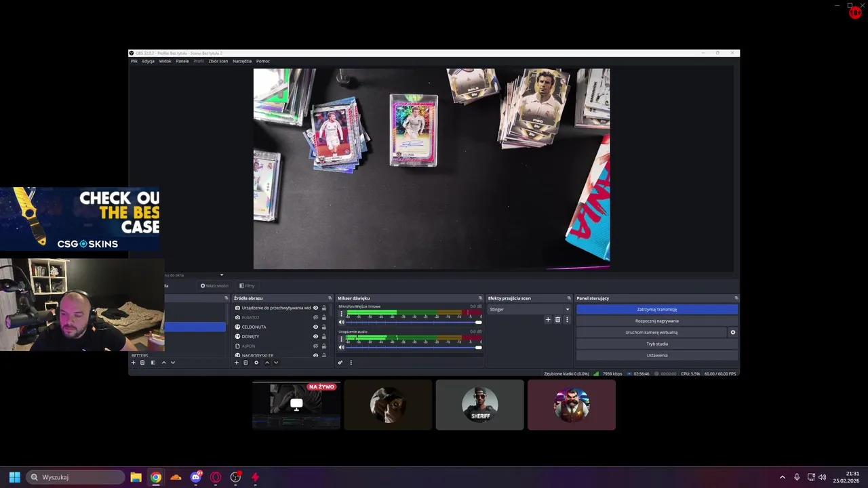Toggle lock on ELGATO2 source
868x488 pixels.
(x=324, y=317)
